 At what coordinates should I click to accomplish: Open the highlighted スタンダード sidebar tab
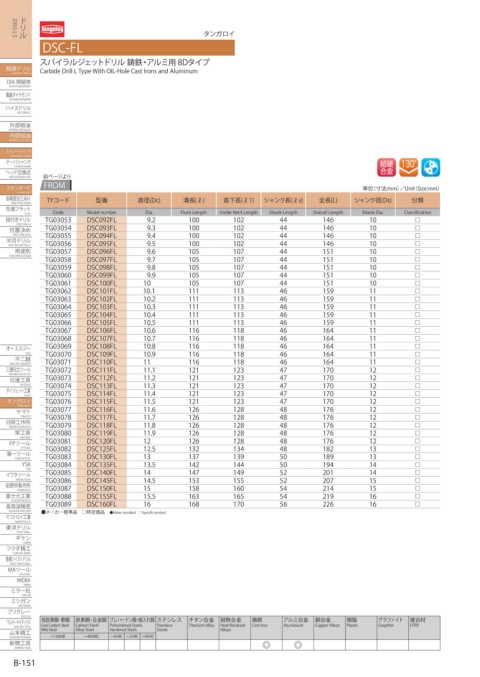pyautogui.click(x=16, y=189)
